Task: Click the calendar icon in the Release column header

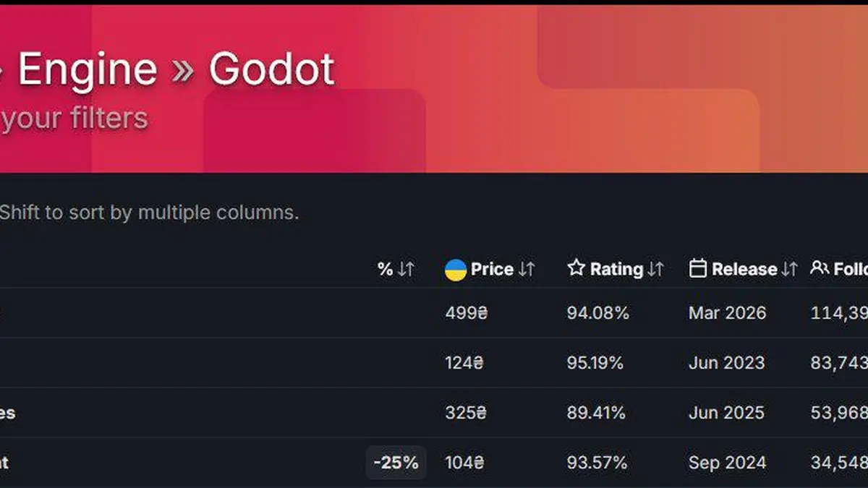Action: [x=697, y=267]
